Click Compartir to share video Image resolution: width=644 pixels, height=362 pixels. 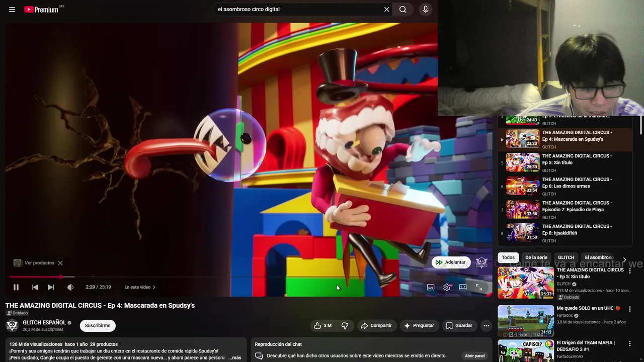tap(376, 326)
